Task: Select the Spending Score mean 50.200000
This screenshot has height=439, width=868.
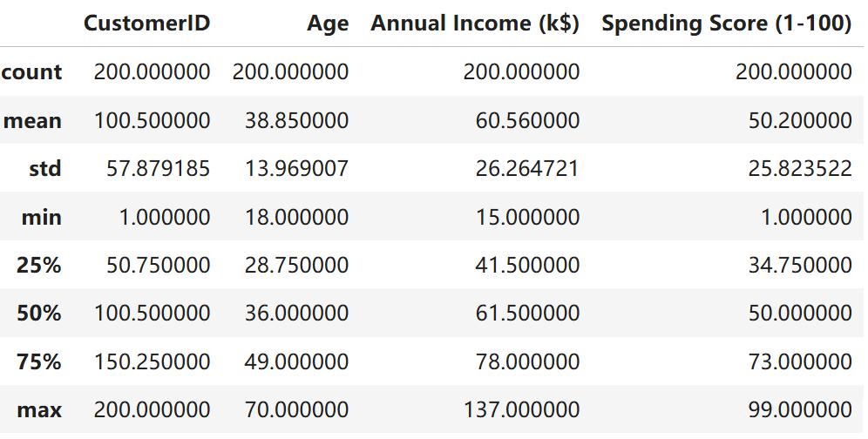Action: point(800,121)
